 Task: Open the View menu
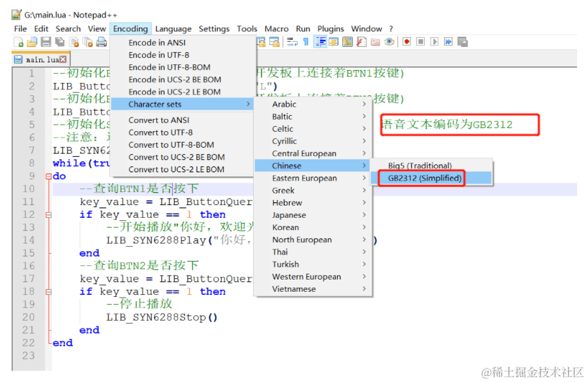point(97,29)
